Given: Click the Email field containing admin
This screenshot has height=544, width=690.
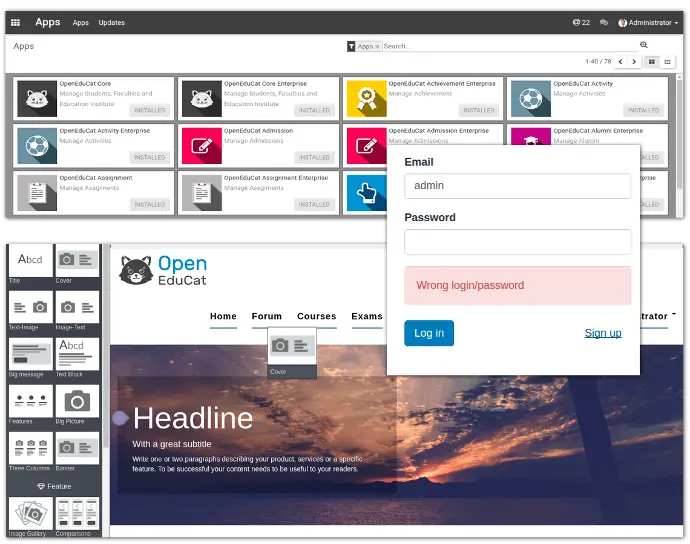Looking at the screenshot, I should 518,186.
